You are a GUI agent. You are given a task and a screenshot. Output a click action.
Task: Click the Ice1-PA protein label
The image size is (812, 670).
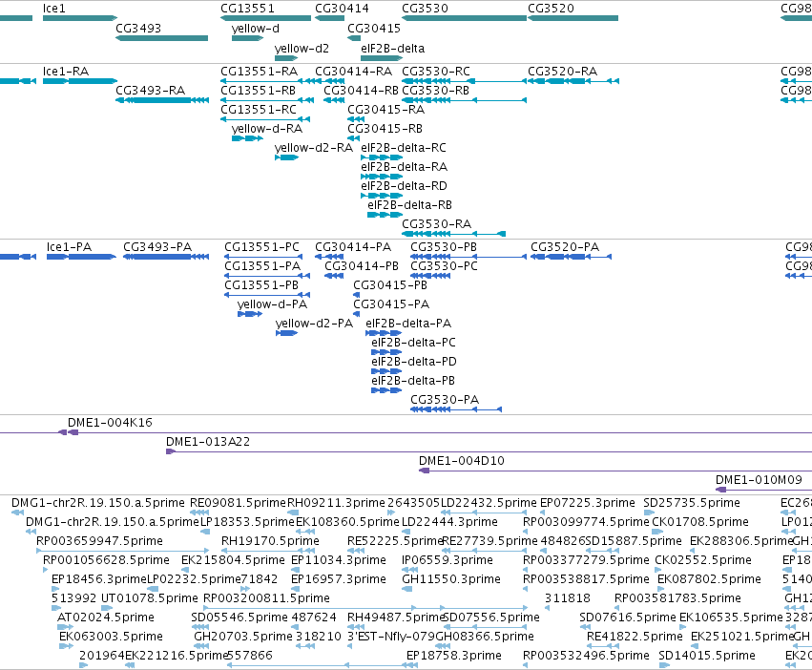click(69, 247)
